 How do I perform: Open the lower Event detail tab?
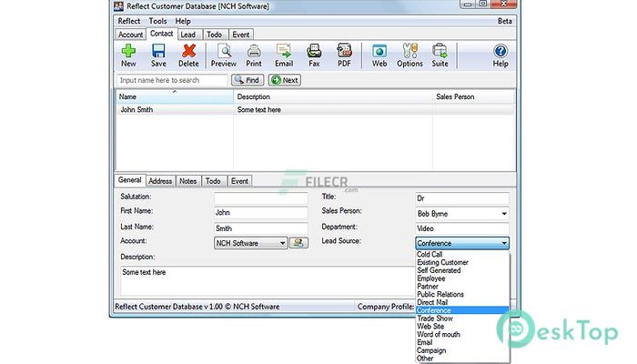point(239,181)
